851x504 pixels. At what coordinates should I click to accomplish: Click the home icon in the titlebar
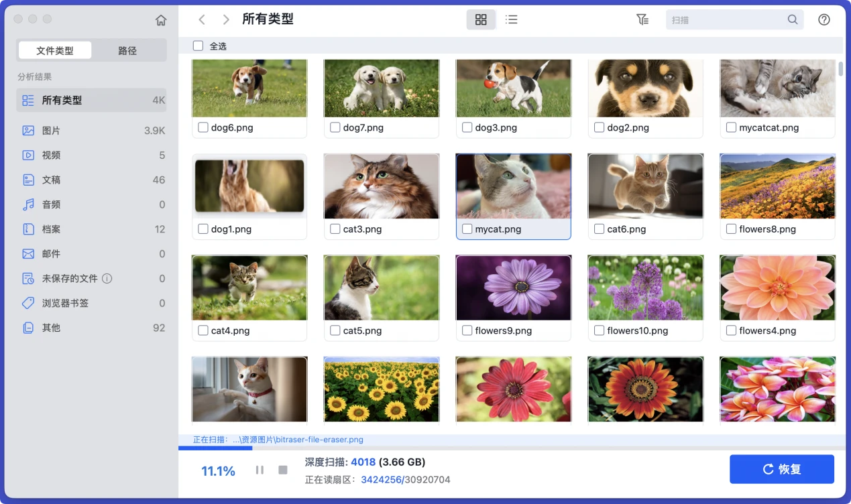point(161,19)
